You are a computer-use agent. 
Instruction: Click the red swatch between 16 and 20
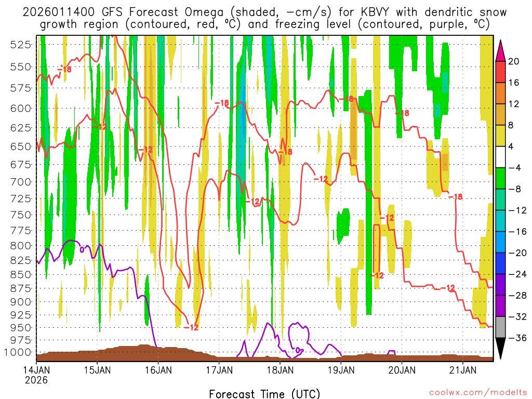500,72
